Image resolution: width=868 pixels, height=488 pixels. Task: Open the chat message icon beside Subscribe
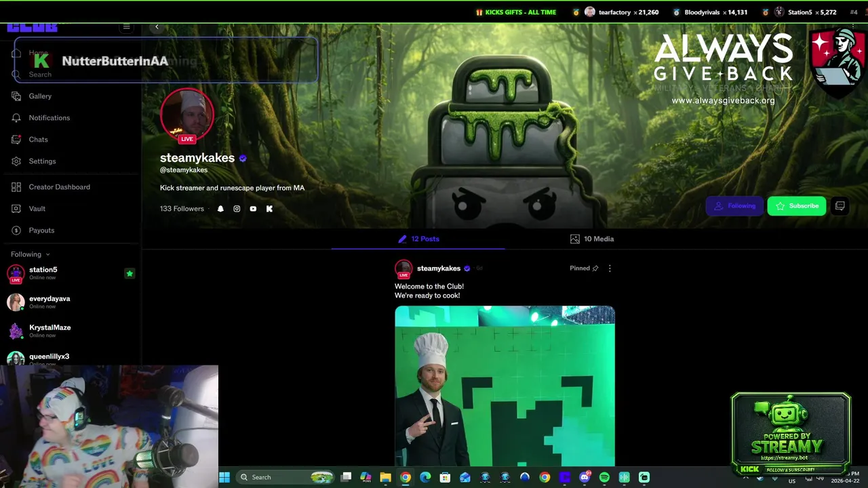(840, 206)
